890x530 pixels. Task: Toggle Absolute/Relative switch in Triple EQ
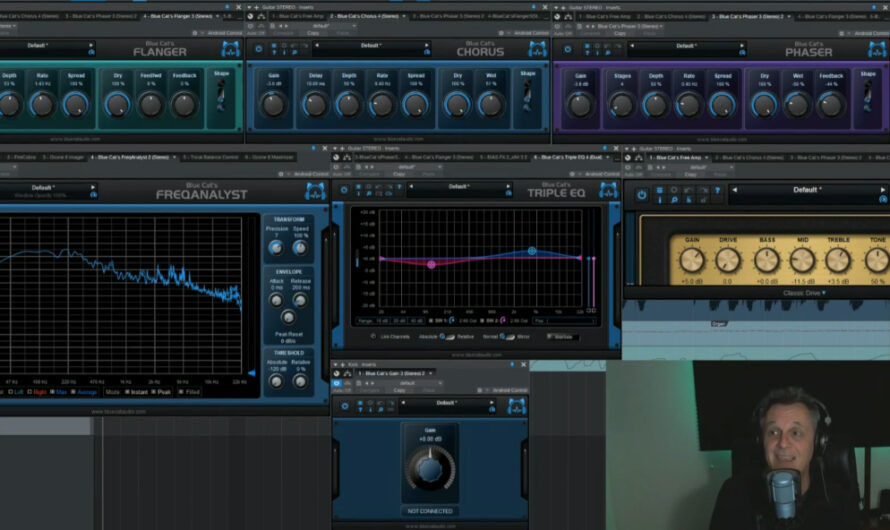pyautogui.click(x=448, y=336)
